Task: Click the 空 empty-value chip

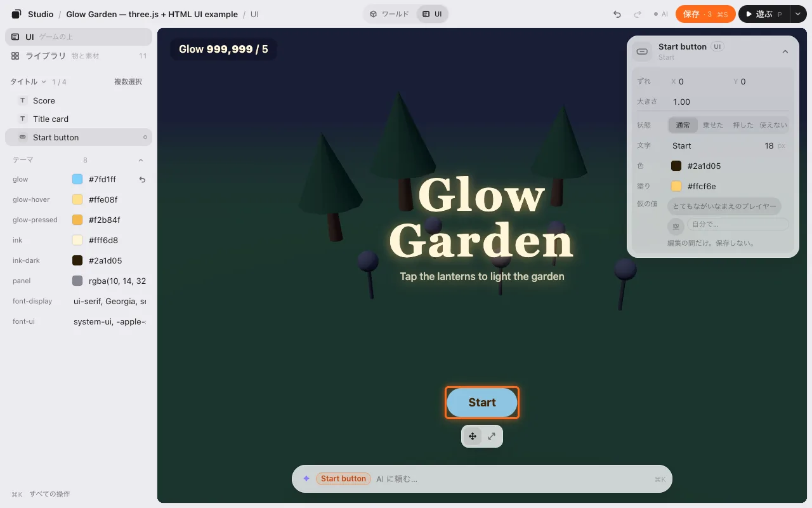Action: click(x=676, y=227)
